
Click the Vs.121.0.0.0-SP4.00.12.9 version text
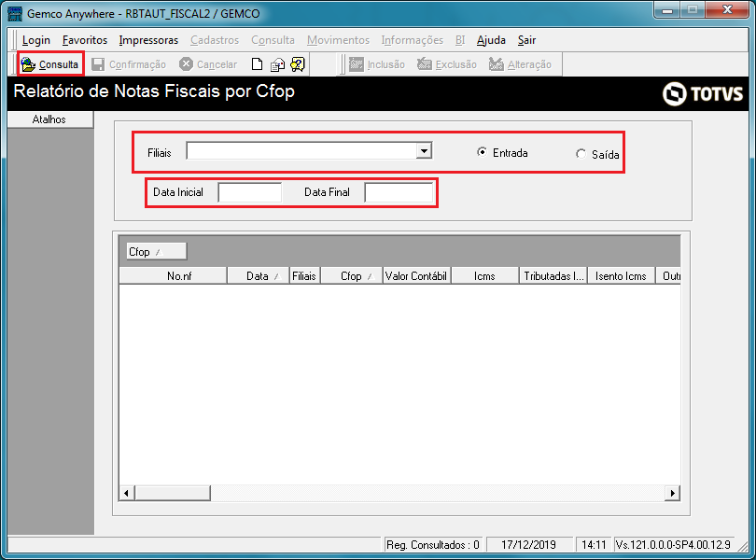[674, 544]
